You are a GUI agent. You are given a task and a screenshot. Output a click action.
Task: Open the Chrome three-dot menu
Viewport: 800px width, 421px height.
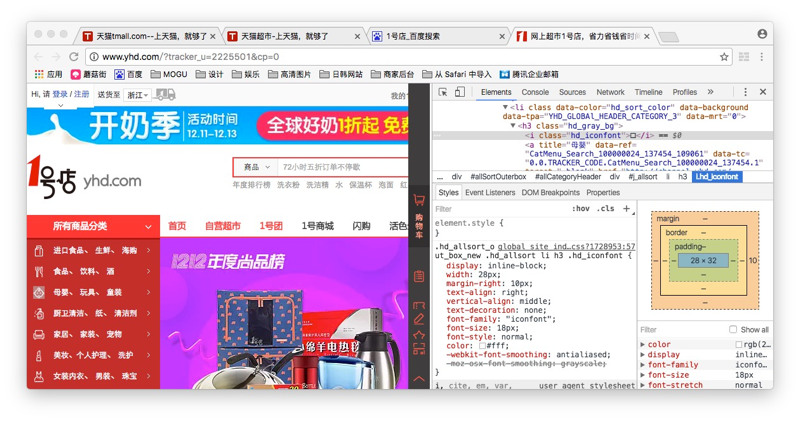762,57
